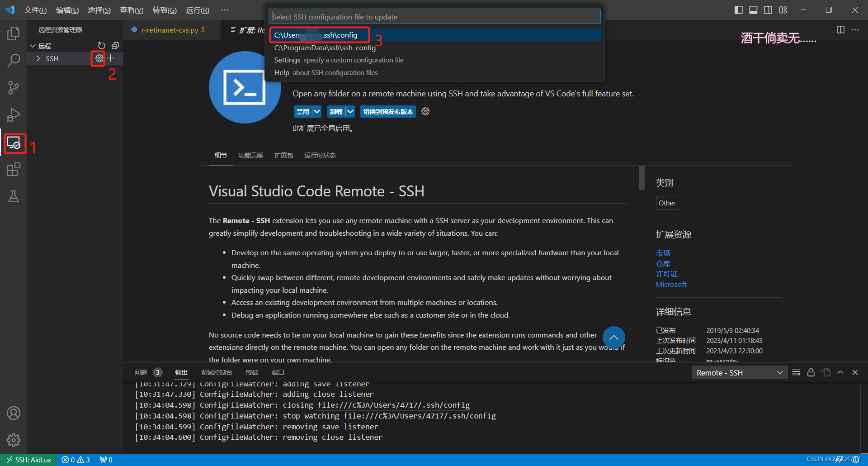Screen dimensions: 868x466
Task: Open output log in editor
Action: click(x=826, y=372)
